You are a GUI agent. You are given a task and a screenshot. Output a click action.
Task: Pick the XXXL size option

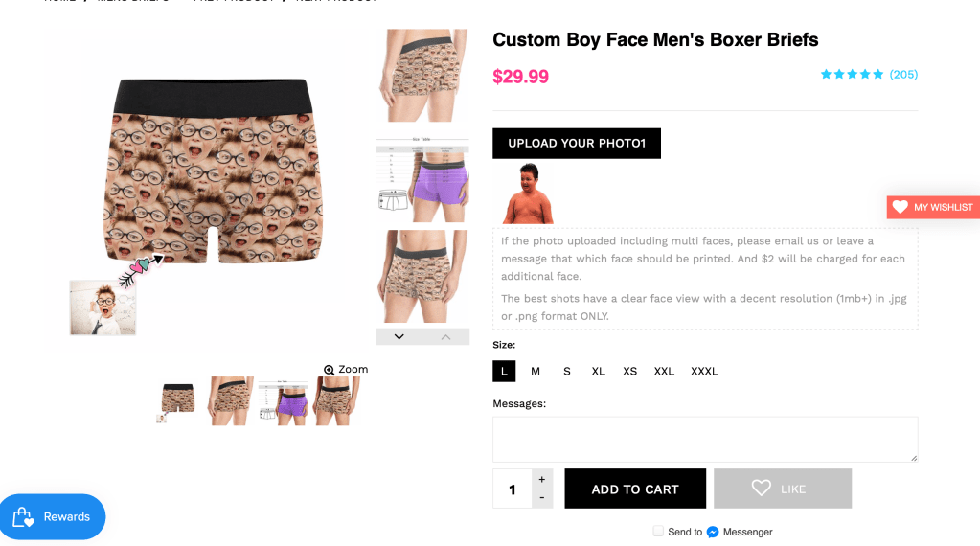704,372
